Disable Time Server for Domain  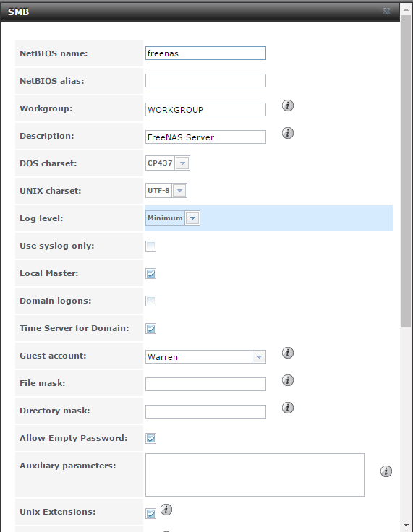coord(150,328)
